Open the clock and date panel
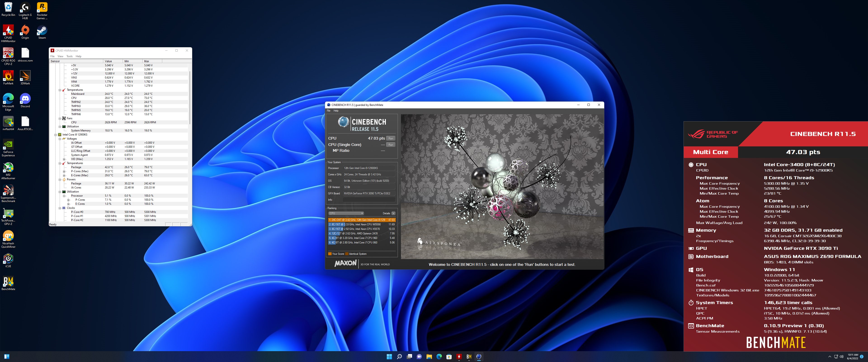Image resolution: width=868 pixels, height=362 pixels. [853, 357]
